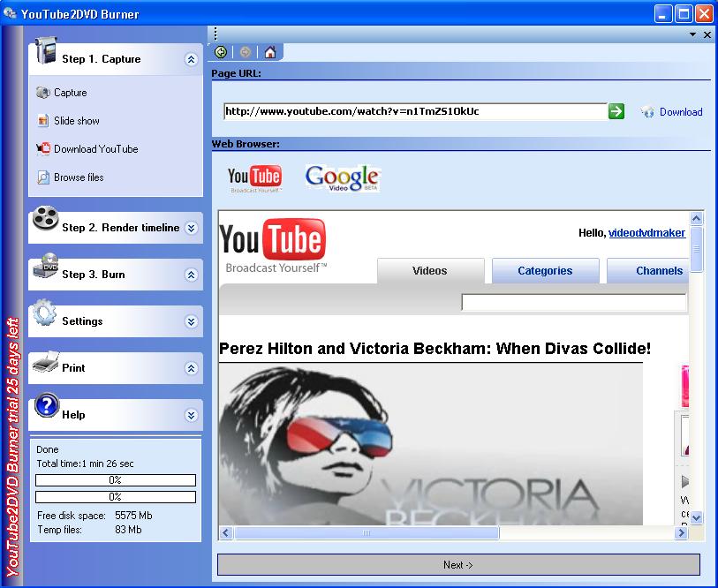The height and width of the screenshot is (588, 718).
Task: Click the Help header text
Action: coord(73,414)
